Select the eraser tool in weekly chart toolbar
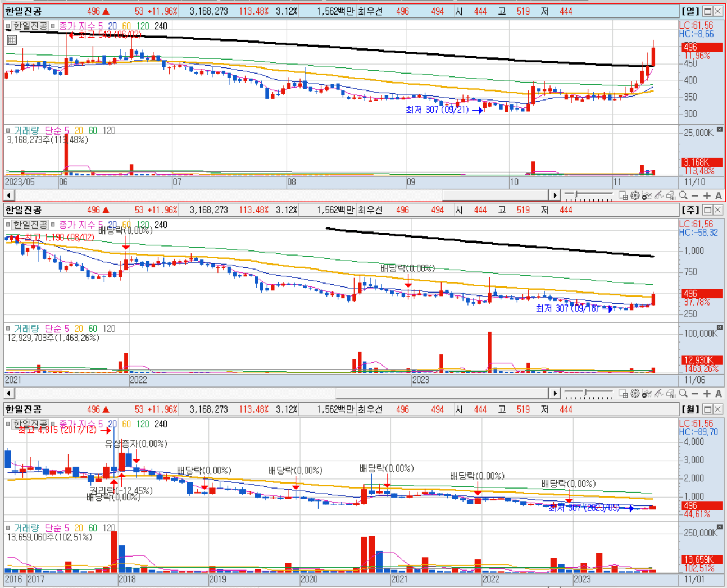This screenshot has width=727, height=588. [x=671, y=394]
